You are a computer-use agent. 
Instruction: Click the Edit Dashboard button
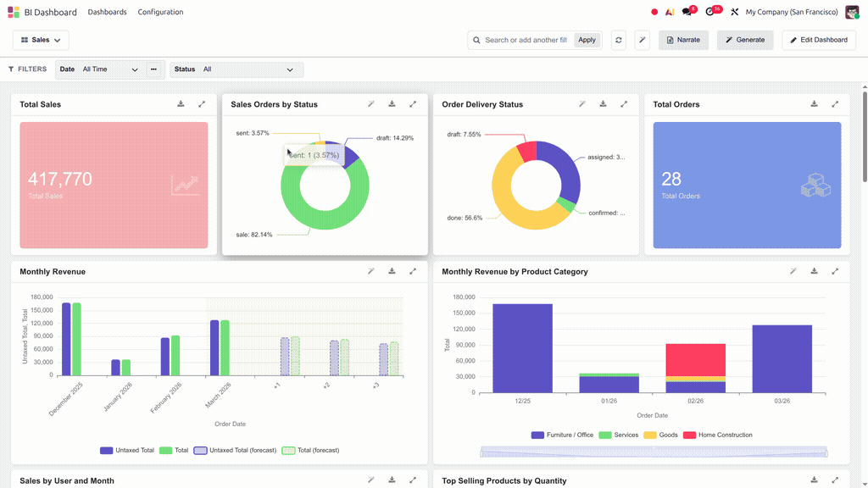coord(819,40)
